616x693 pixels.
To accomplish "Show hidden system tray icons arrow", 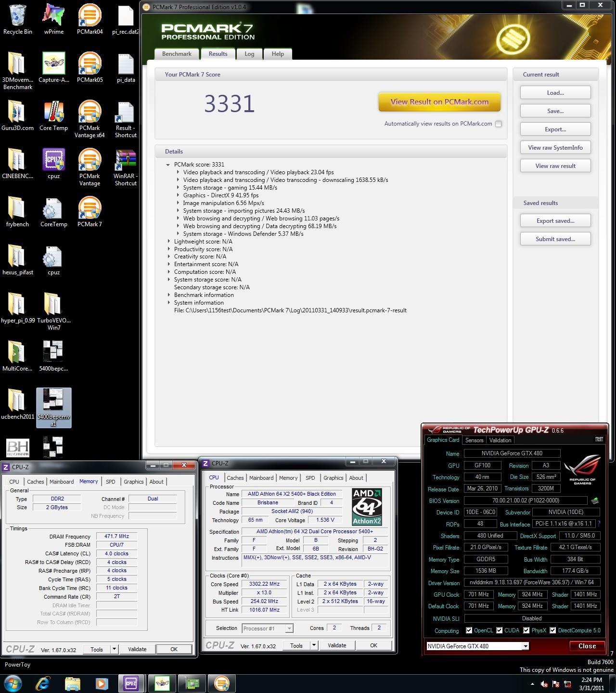I will click(532, 684).
